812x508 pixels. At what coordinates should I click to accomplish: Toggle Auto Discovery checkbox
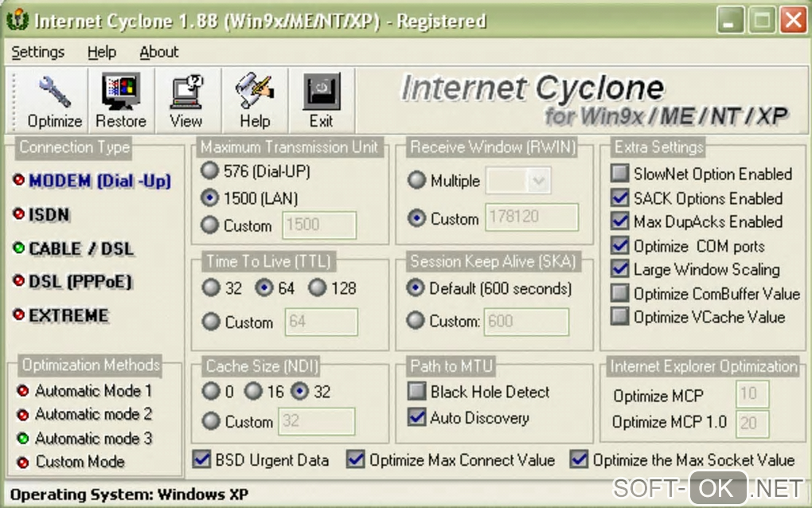pos(417,417)
